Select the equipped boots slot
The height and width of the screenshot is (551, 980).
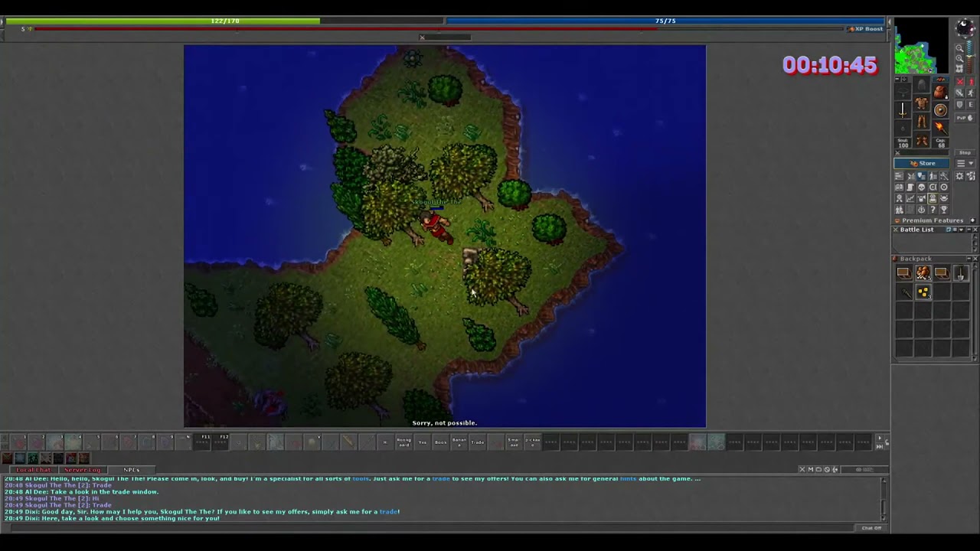coord(921,140)
